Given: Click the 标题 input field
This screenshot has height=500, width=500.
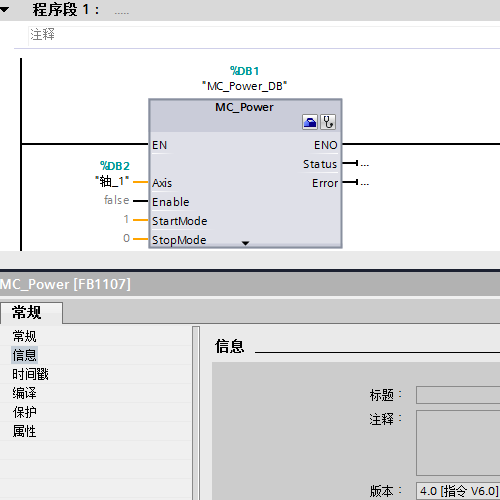Looking at the screenshot, I should tap(458, 395).
